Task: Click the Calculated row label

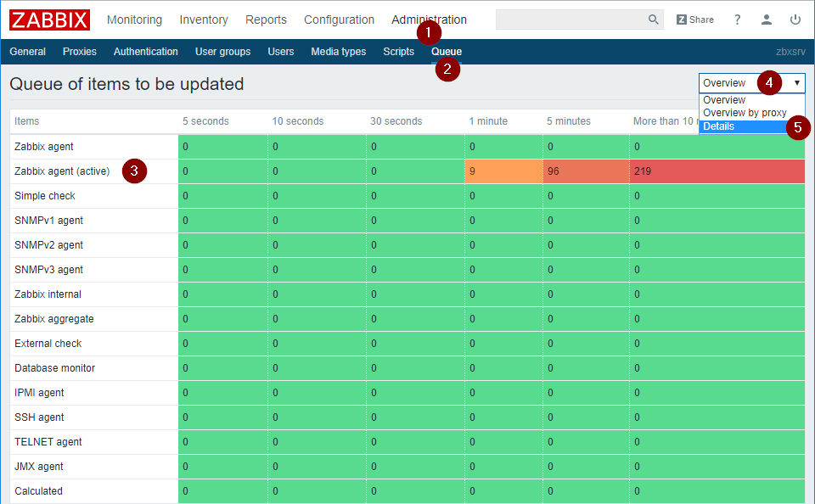Action: click(38, 491)
